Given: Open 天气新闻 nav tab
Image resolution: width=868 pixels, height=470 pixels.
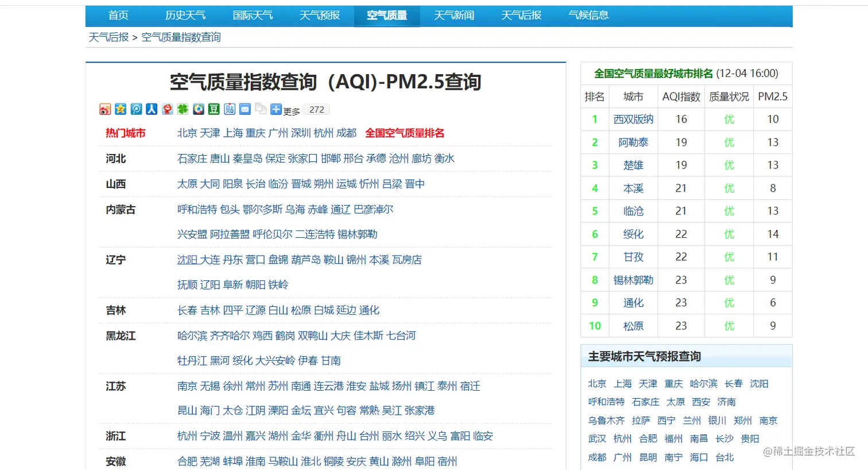Looking at the screenshot, I should click(454, 16).
